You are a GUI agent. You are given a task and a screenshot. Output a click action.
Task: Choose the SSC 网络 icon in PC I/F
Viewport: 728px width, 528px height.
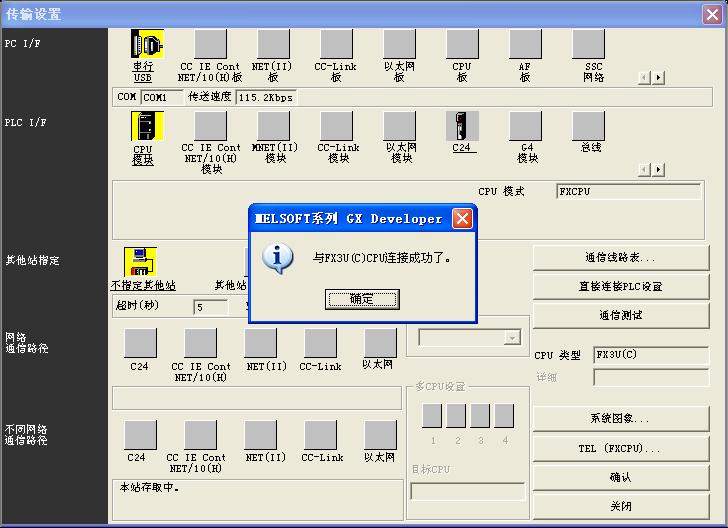coord(588,45)
